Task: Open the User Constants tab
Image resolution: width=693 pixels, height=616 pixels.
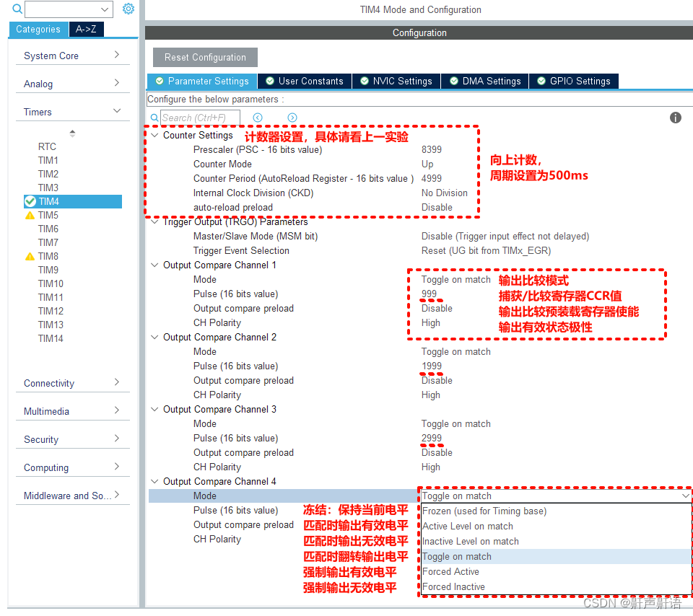Action: [305, 82]
